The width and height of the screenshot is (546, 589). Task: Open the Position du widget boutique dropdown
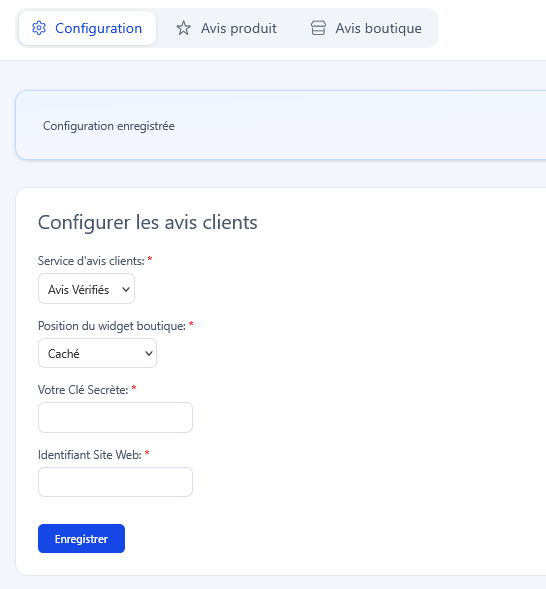[x=97, y=353]
